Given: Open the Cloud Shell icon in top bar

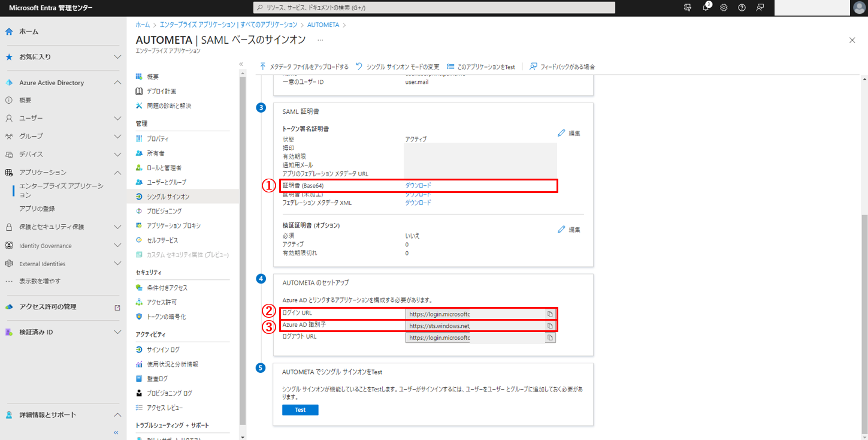Looking at the screenshot, I should pyautogui.click(x=688, y=7).
